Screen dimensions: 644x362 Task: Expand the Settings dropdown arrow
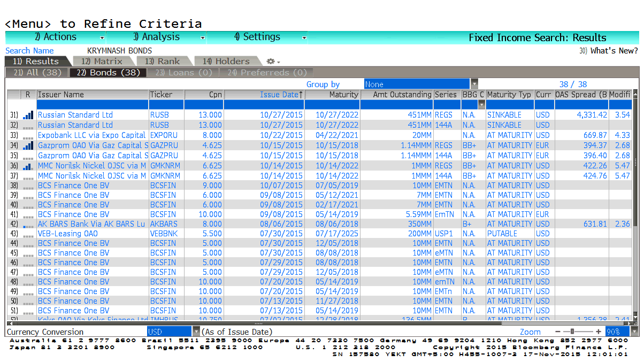pos(304,38)
